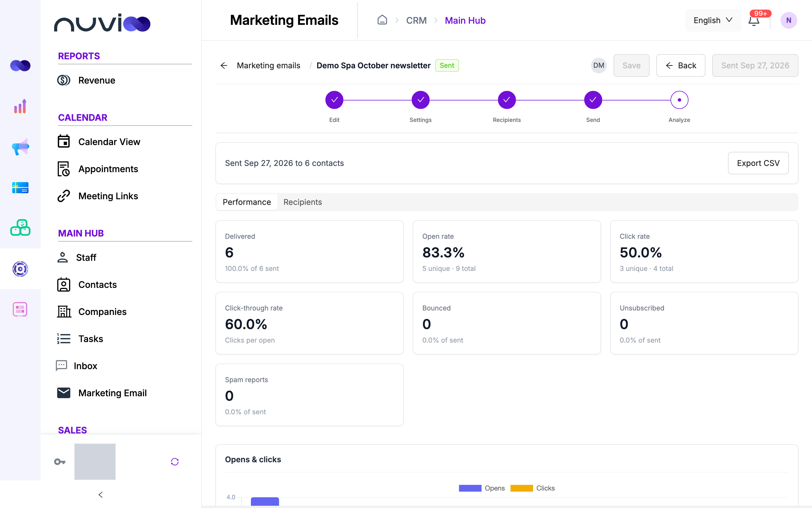Switch to the Recipients tab
This screenshot has height=508, width=812.
[302, 202]
